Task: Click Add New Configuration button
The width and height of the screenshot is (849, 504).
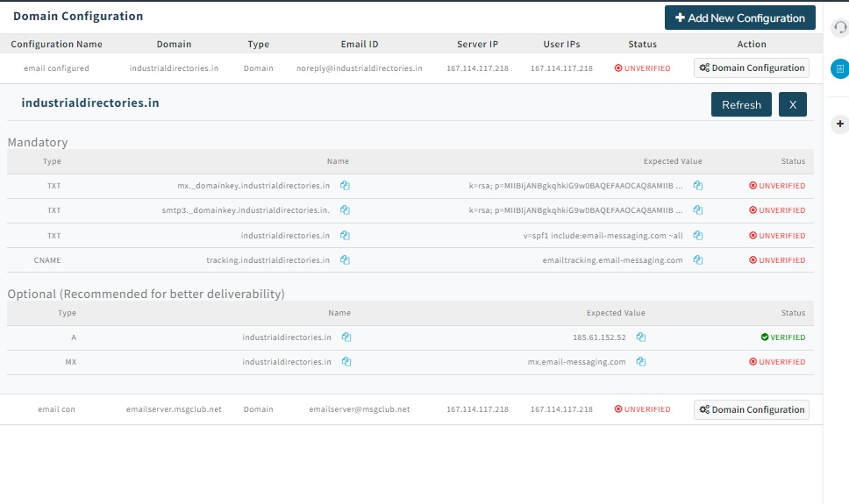Action: point(739,18)
